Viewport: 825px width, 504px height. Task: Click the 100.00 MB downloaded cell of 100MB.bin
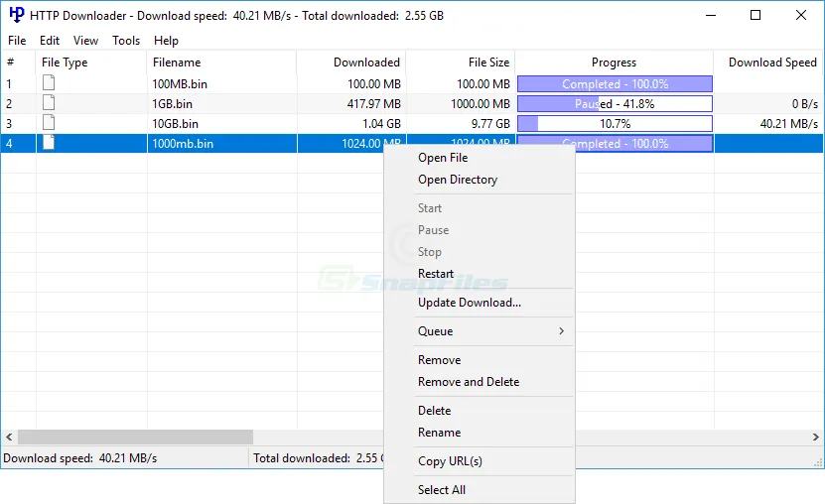pos(374,84)
